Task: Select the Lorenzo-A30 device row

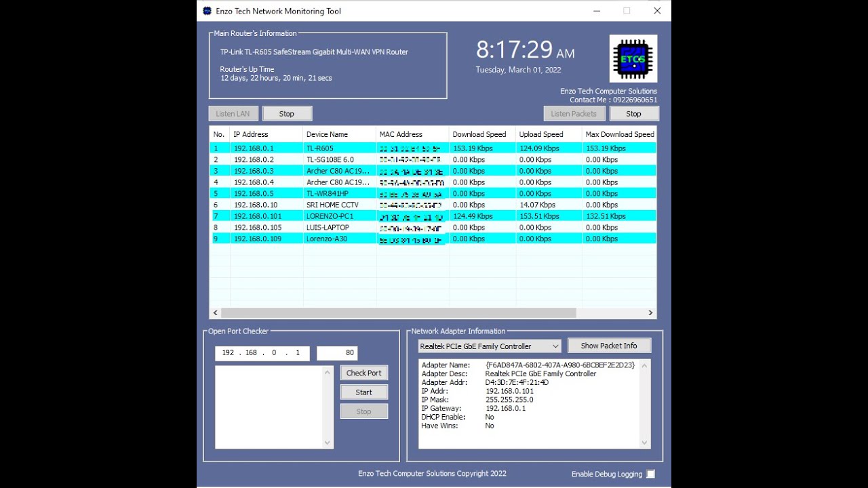Action: tap(433, 239)
